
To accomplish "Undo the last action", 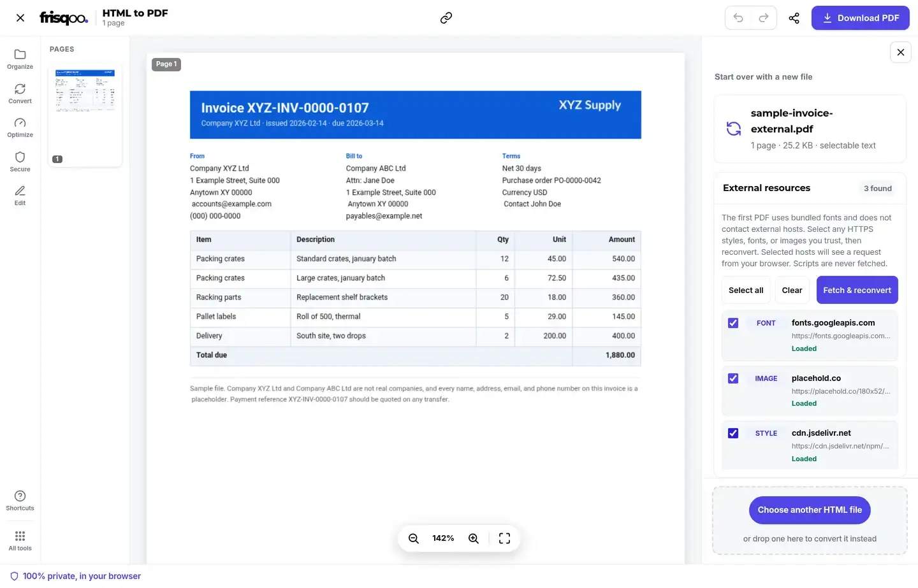I will (x=738, y=18).
